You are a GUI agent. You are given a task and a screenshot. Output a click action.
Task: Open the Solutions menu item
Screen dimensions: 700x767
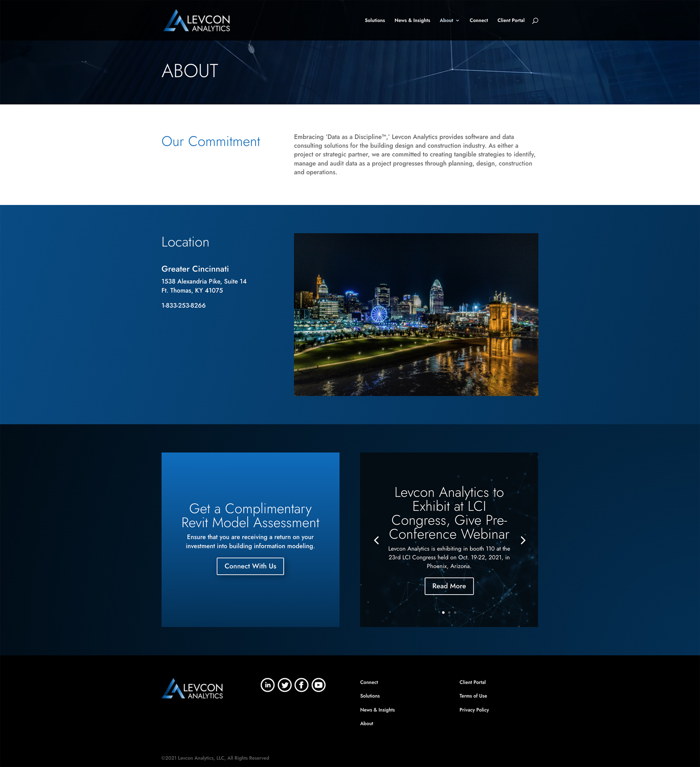pyautogui.click(x=374, y=20)
